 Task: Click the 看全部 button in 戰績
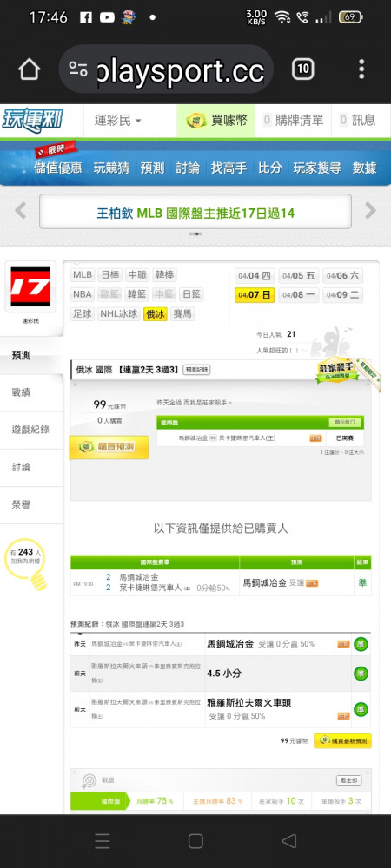349,780
